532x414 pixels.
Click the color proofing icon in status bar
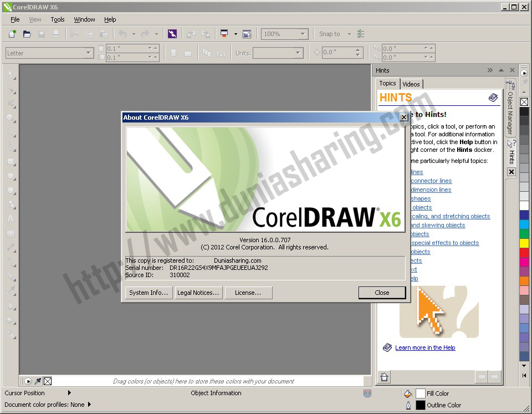tap(367, 393)
